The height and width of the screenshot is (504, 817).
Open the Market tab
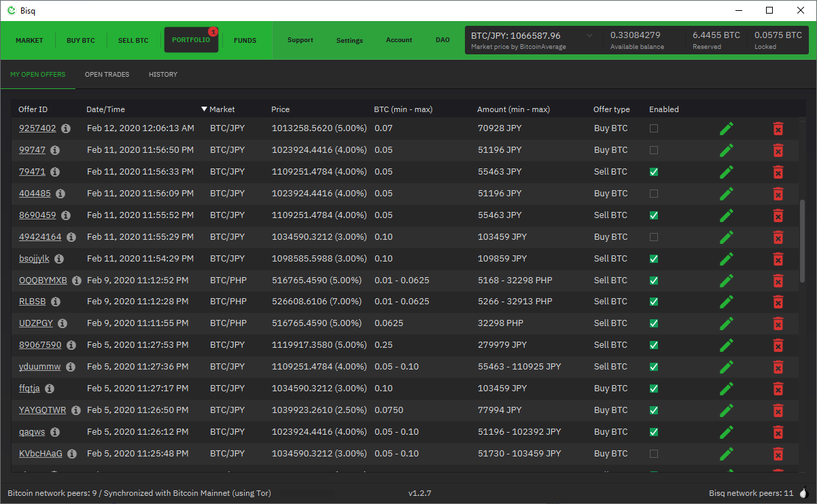coord(29,41)
